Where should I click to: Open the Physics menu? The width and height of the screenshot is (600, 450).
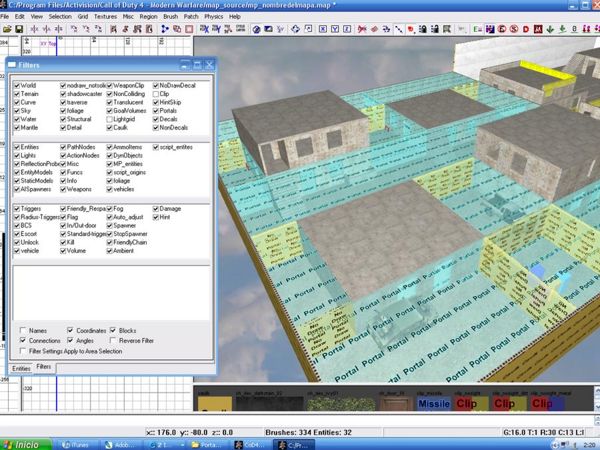click(214, 16)
